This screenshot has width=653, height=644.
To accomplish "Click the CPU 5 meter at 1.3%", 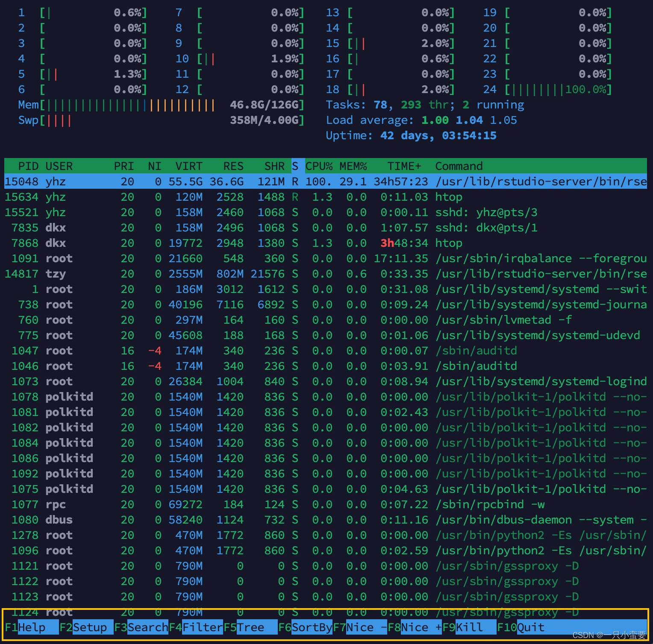I will pos(83,74).
